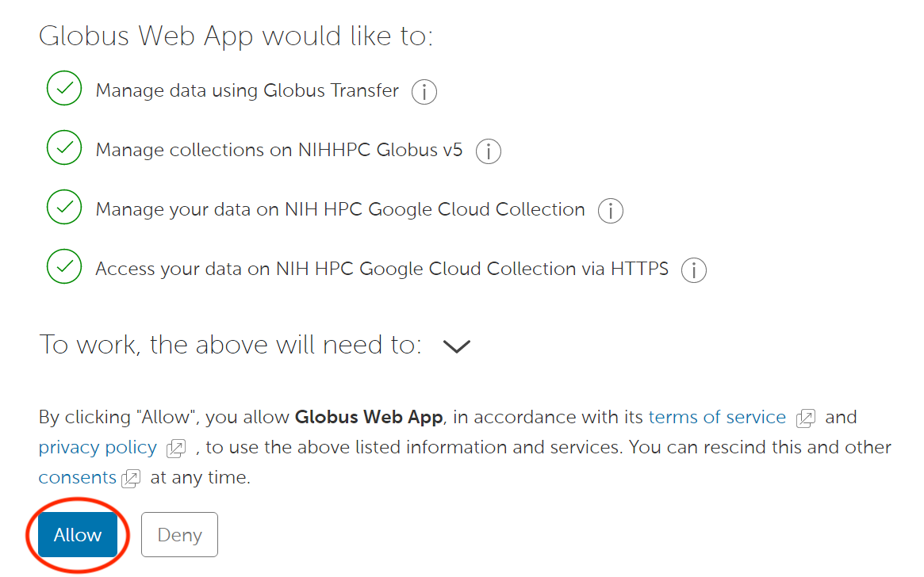Click info icon beside Globus Transfer permission
924x577 pixels.
coord(424,92)
